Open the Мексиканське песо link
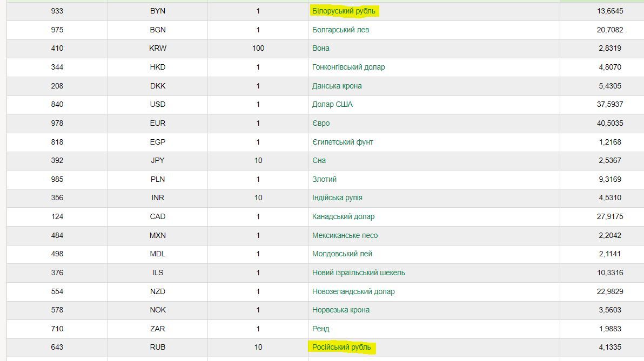 [x=345, y=235]
